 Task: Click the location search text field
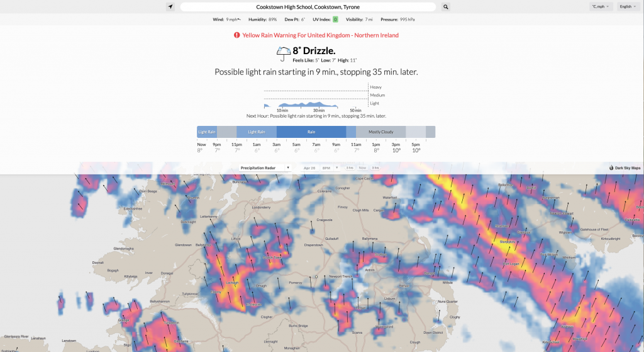click(308, 7)
